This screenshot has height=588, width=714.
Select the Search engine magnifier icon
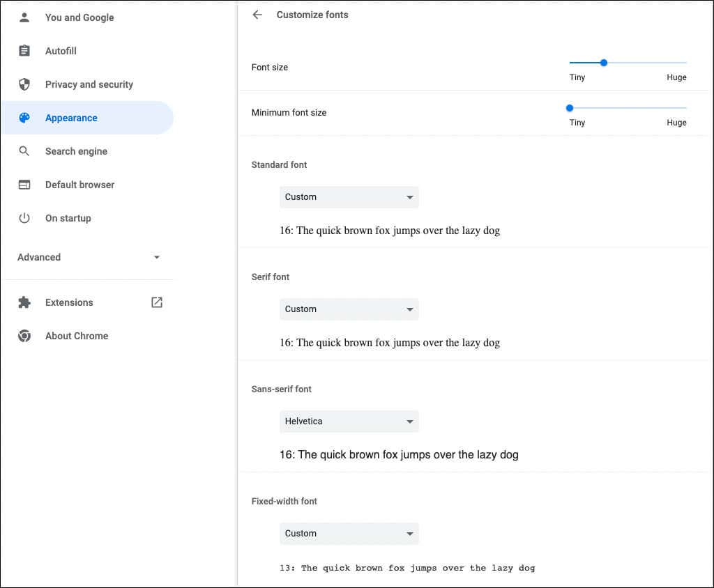point(25,151)
